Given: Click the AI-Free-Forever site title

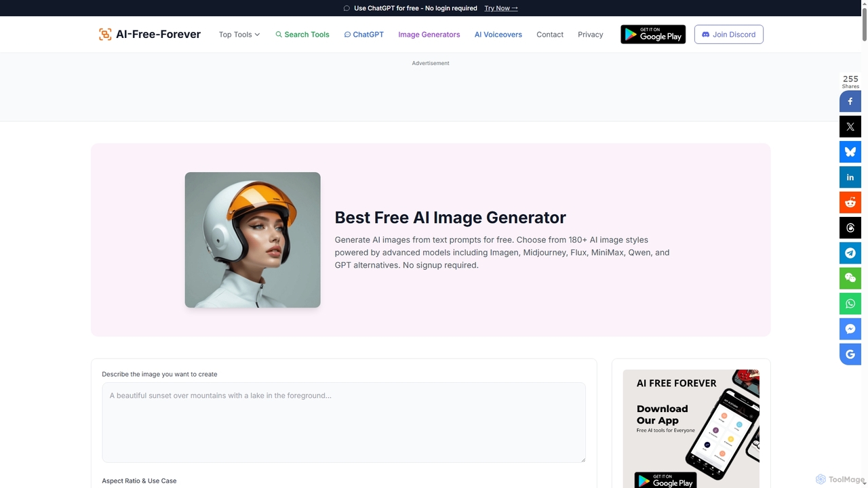Looking at the screenshot, I should click(158, 35).
